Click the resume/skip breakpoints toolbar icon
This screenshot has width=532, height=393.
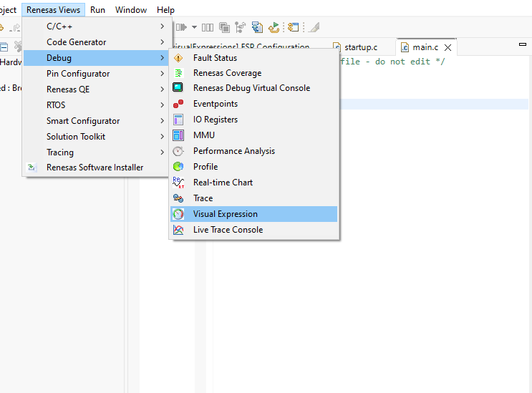coord(181,27)
